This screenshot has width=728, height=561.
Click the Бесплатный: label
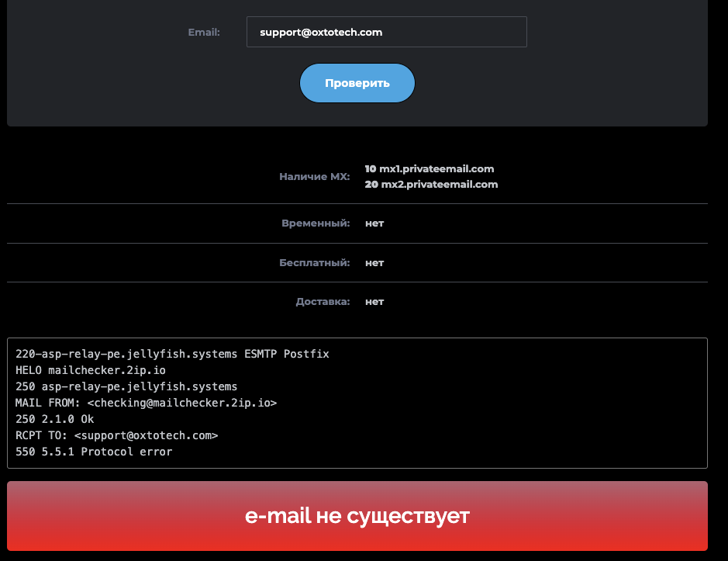(x=314, y=262)
